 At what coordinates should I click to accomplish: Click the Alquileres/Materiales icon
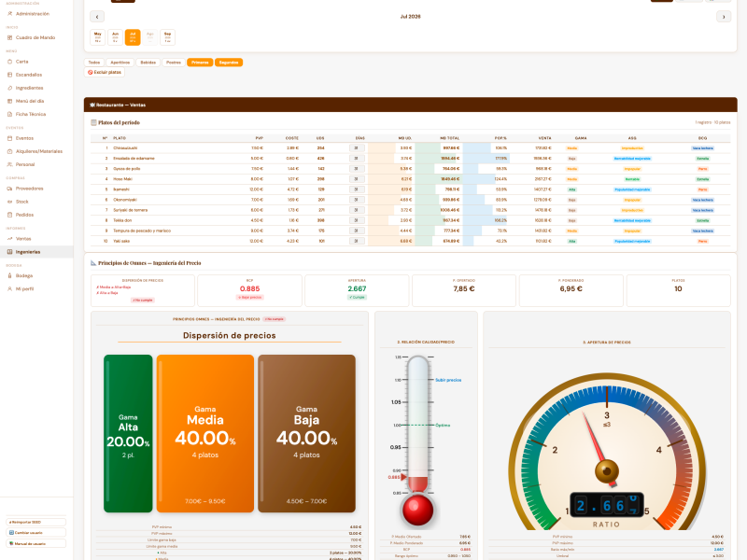pos(9,151)
